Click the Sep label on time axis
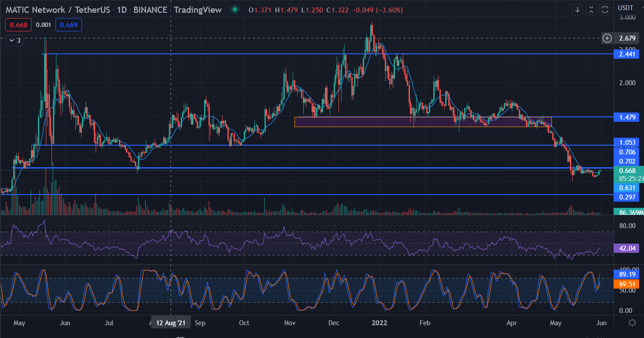 tap(200, 323)
